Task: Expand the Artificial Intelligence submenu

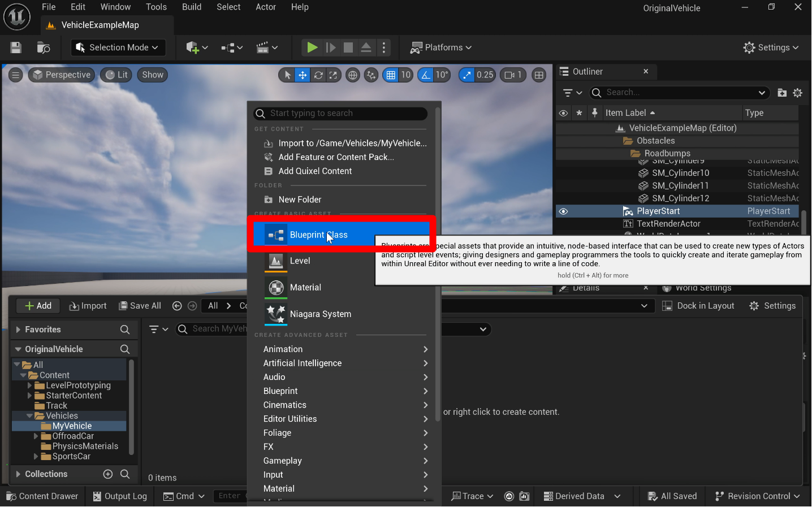Action: 345,363
